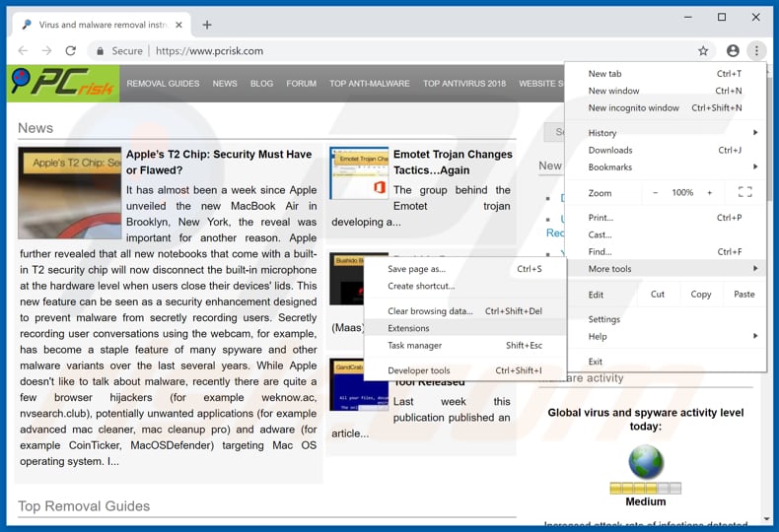Bookmark this page with star icon
The image size is (779, 532).
tap(703, 51)
